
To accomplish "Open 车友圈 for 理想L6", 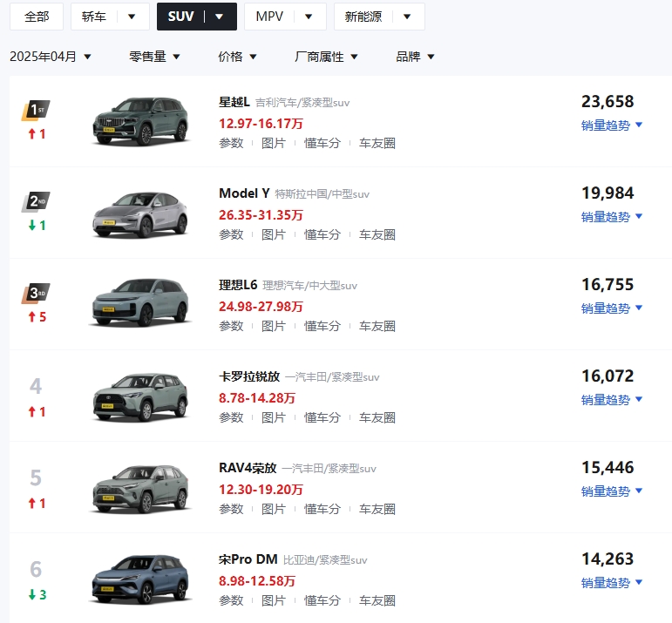I will tap(377, 326).
